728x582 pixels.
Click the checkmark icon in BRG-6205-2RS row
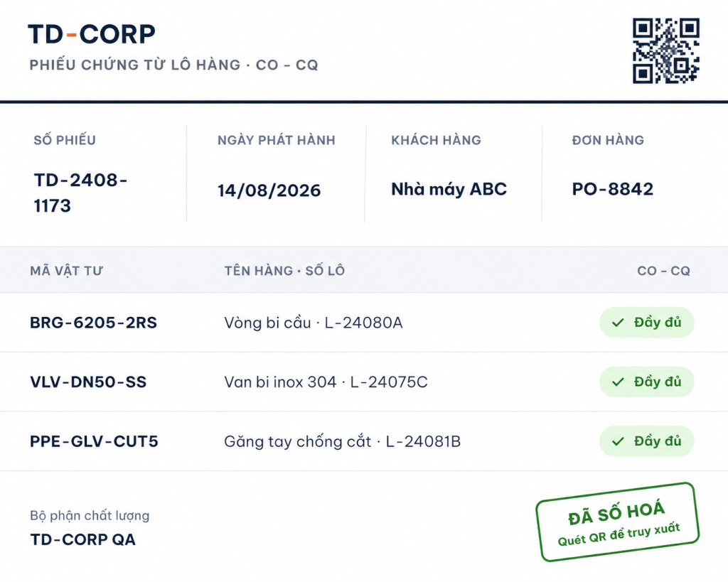[618, 323]
